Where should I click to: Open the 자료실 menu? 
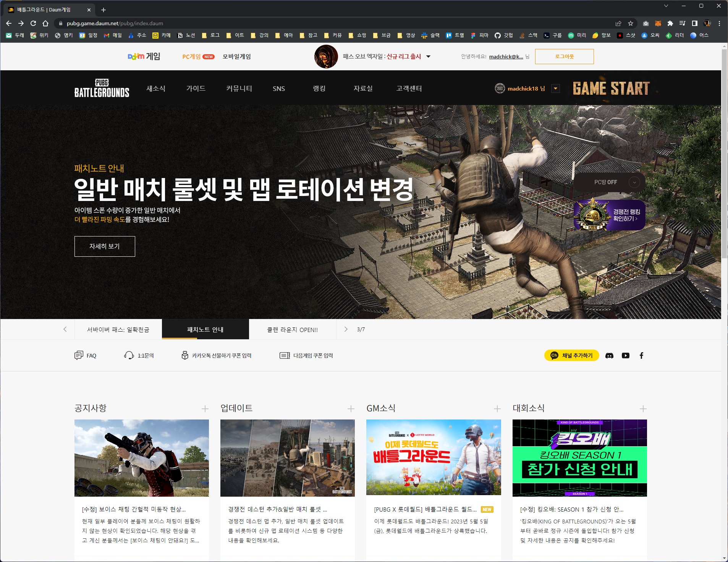363,88
